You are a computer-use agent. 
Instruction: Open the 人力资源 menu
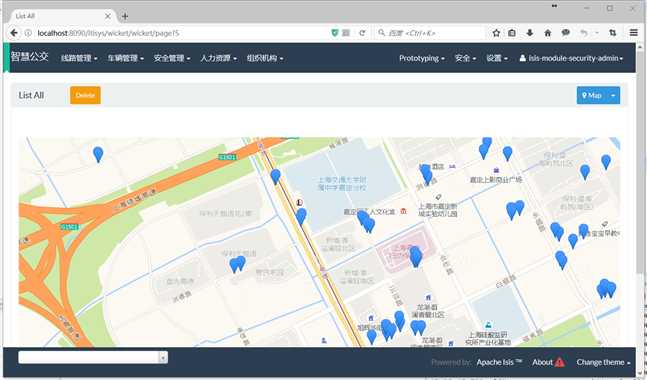click(x=218, y=58)
